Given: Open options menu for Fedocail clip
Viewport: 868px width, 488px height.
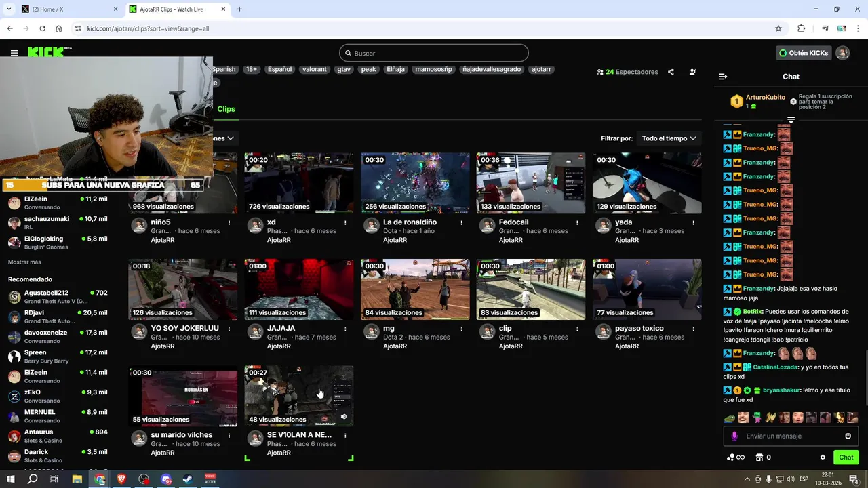Looking at the screenshot, I should [577, 222].
